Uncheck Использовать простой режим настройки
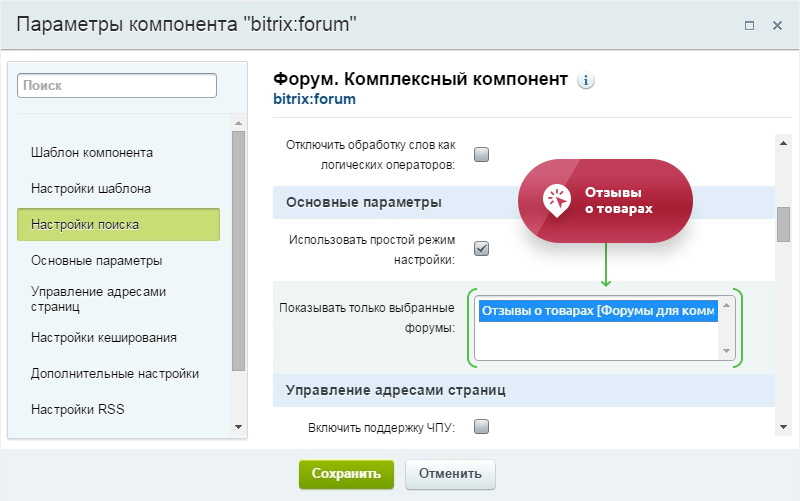Image resolution: width=800 pixels, height=501 pixels. [x=481, y=249]
